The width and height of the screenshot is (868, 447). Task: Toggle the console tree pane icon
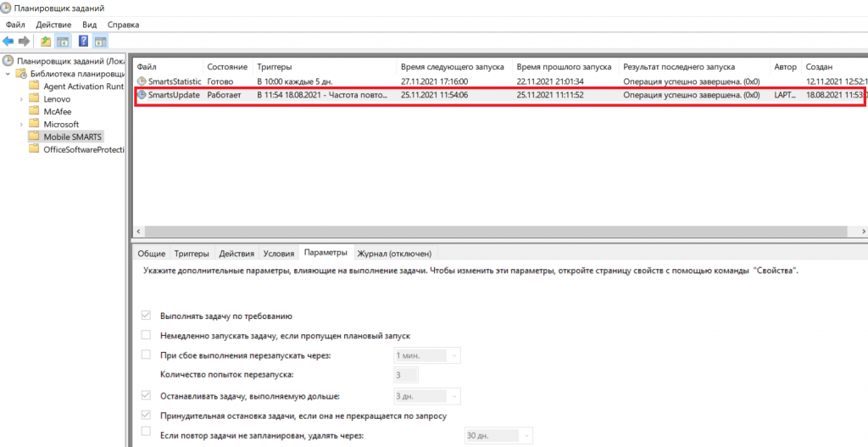point(63,41)
